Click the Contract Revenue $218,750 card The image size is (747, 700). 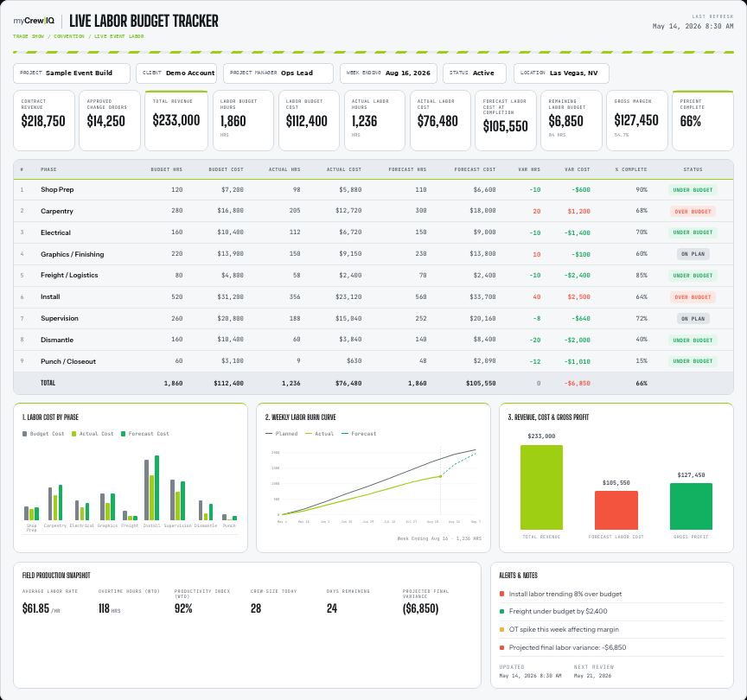(44, 120)
